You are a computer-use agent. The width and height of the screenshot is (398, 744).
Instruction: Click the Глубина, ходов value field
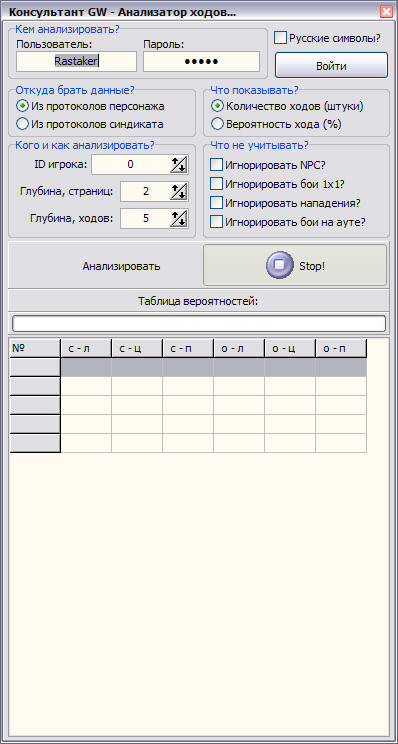[145, 219]
